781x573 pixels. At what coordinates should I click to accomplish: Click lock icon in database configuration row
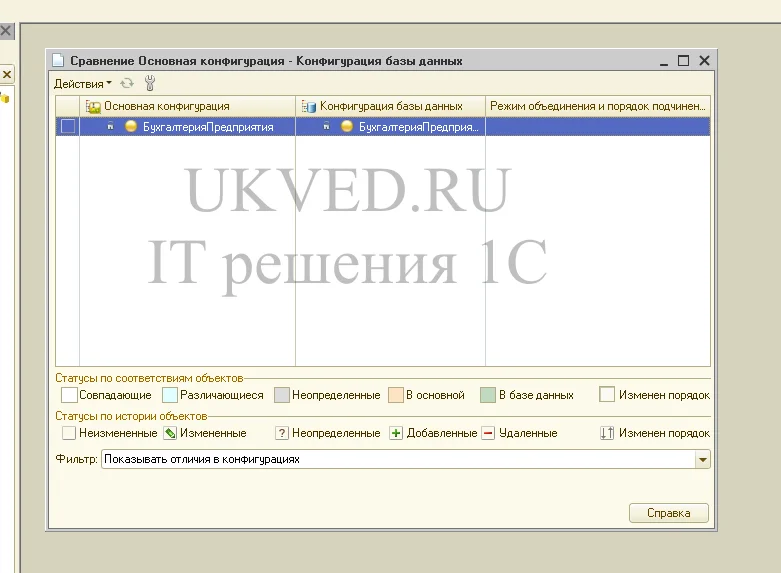pyautogui.click(x=326, y=127)
